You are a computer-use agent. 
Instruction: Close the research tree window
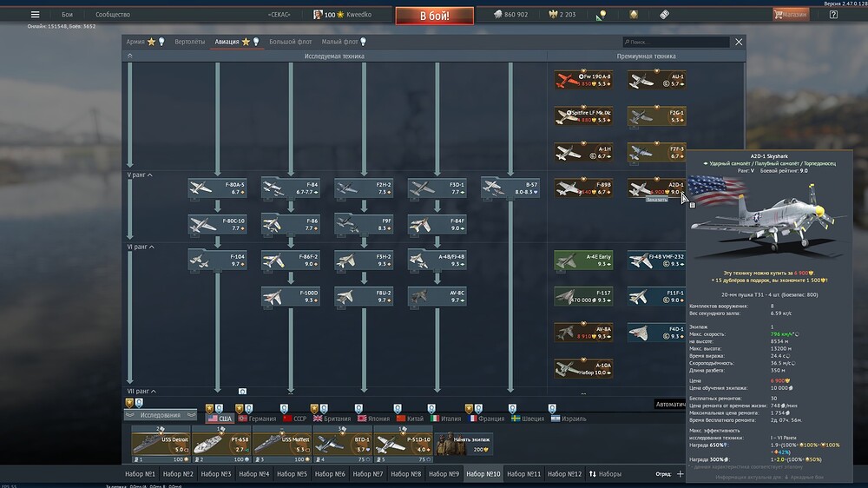[x=739, y=42]
